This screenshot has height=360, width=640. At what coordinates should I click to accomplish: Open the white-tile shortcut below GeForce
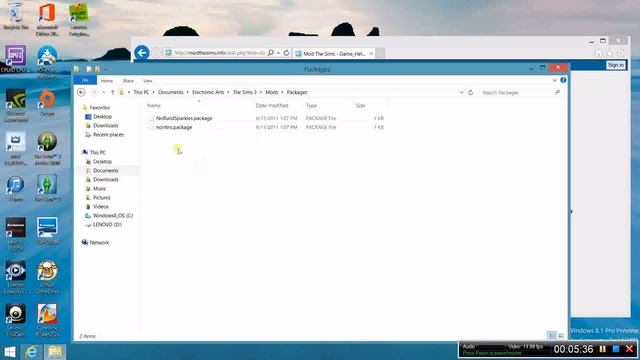(x=16, y=149)
